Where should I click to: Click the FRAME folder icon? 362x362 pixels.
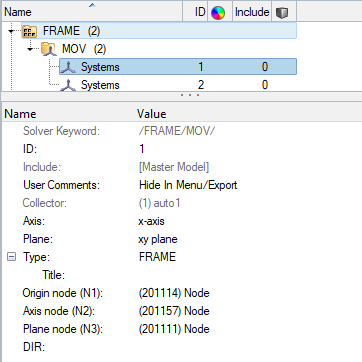pos(29,32)
